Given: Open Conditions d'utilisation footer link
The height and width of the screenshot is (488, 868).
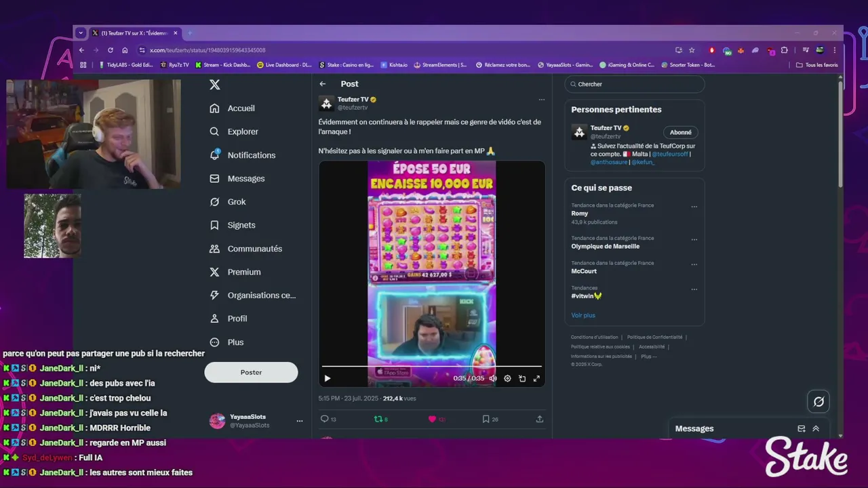Looking at the screenshot, I should click(595, 337).
